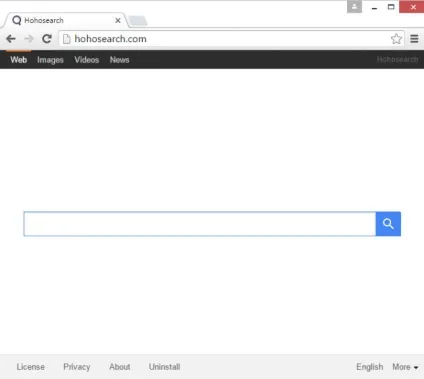Go back with the browser back arrow
Viewport: 424px width, 379px height.
tap(11, 39)
